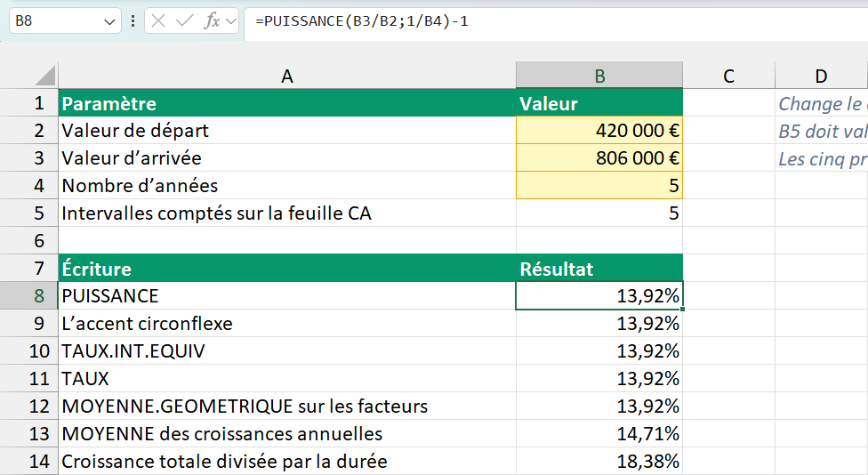This screenshot has width=868, height=475.
Task: Expand the dropdown next to fx
Action: click(x=231, y=21)
